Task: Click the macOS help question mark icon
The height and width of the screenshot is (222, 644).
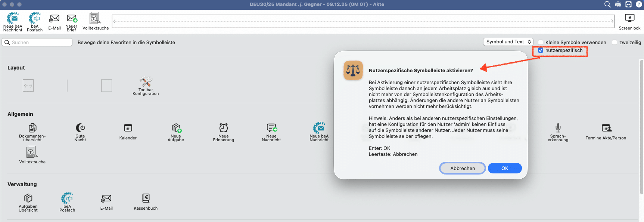Action: [x=639, y=4]
